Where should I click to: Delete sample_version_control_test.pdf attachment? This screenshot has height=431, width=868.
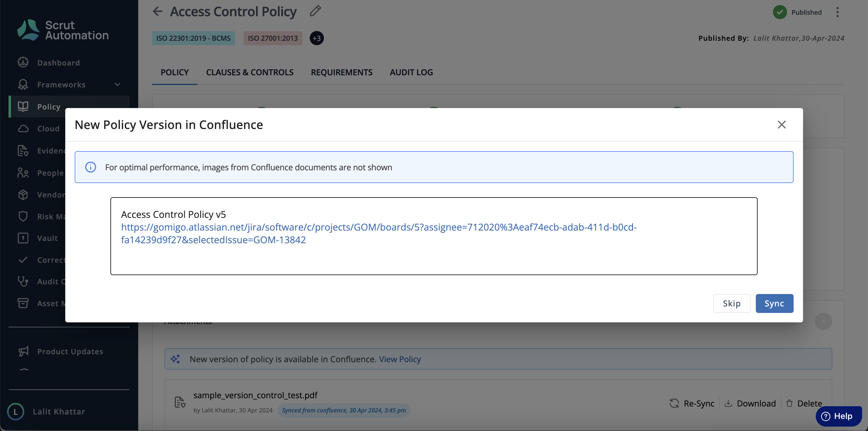point(804,403)
